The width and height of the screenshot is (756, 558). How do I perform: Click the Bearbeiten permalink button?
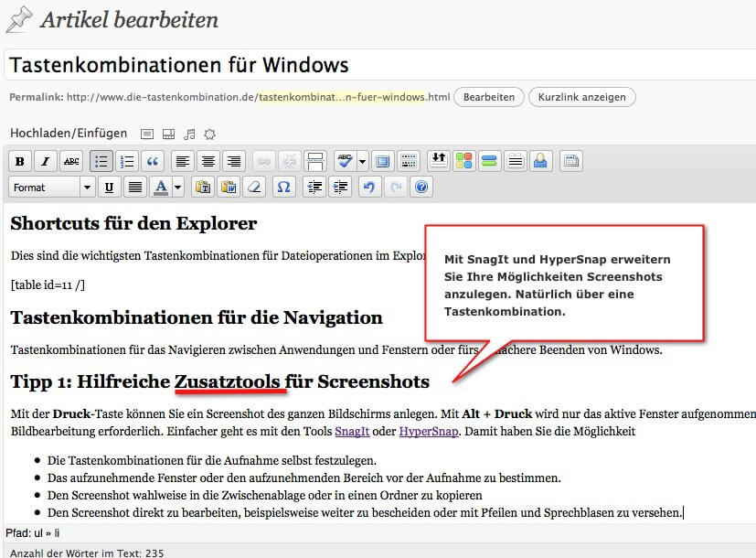[x=489, y=97]
